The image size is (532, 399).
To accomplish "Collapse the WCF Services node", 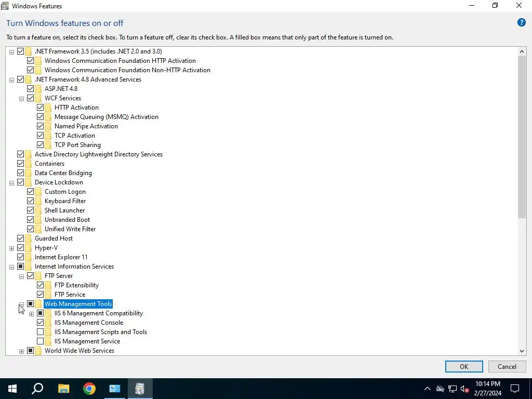I will click(21, 99).
